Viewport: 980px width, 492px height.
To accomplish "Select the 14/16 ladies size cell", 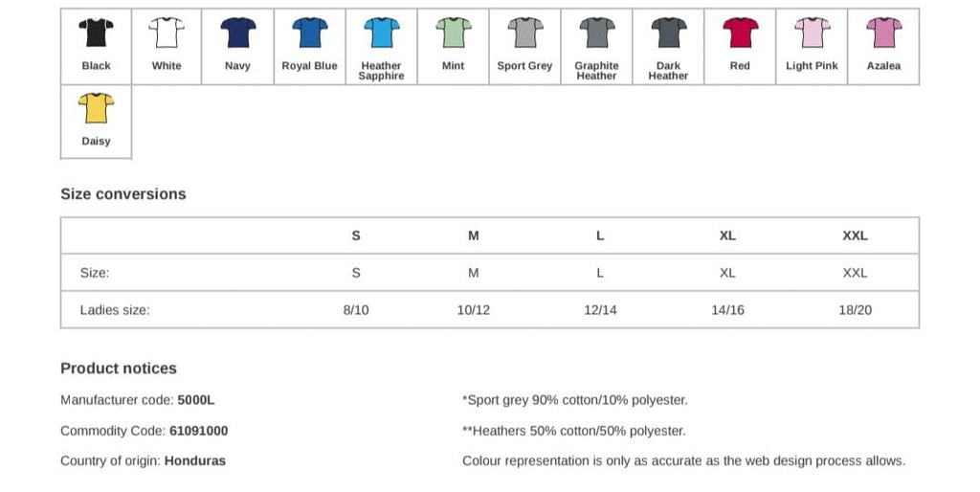I will 727,310.
